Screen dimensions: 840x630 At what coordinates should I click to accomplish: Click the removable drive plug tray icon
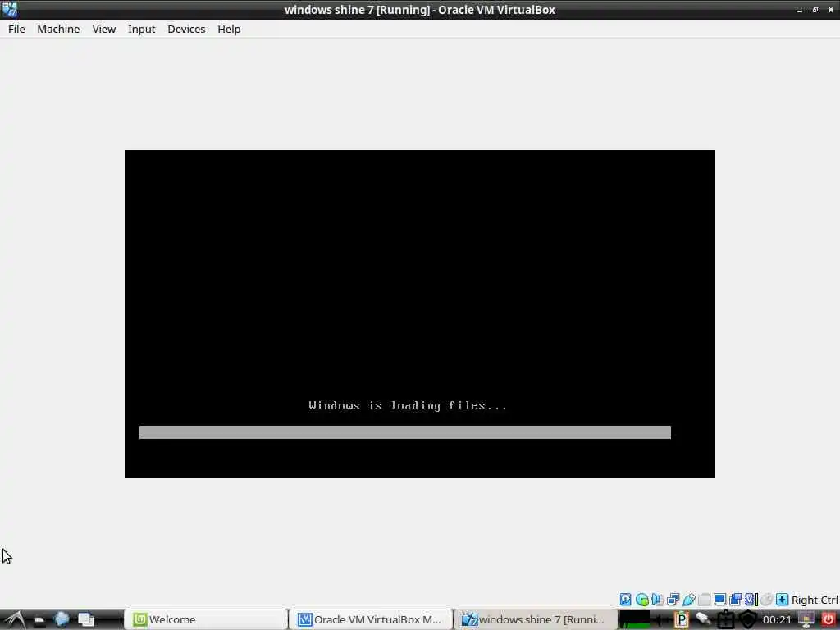click(703, 619)
